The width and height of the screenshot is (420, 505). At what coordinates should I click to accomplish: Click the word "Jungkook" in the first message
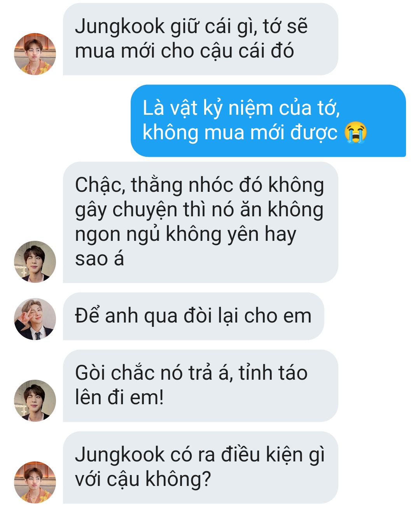(x=120, y=27)
